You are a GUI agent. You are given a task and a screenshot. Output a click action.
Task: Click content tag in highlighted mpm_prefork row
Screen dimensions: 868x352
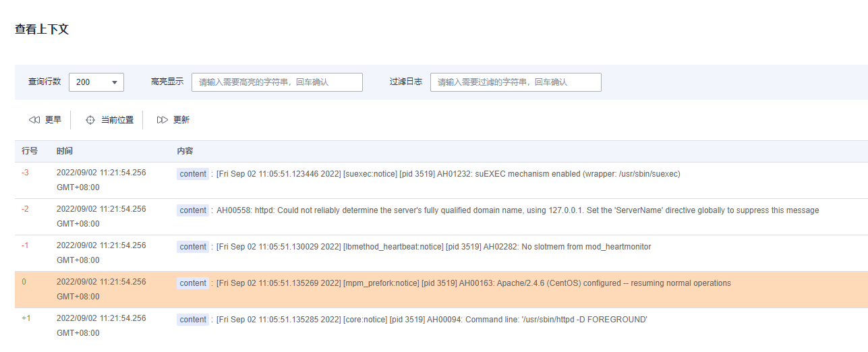click(x=193, y=283)
